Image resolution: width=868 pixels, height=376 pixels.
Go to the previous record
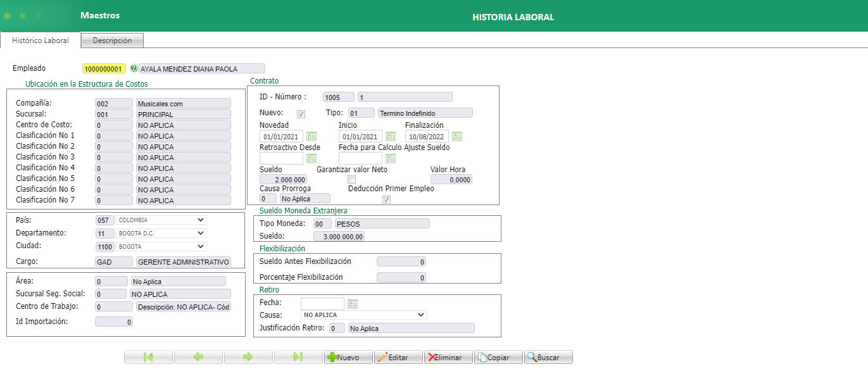[198, 357]
